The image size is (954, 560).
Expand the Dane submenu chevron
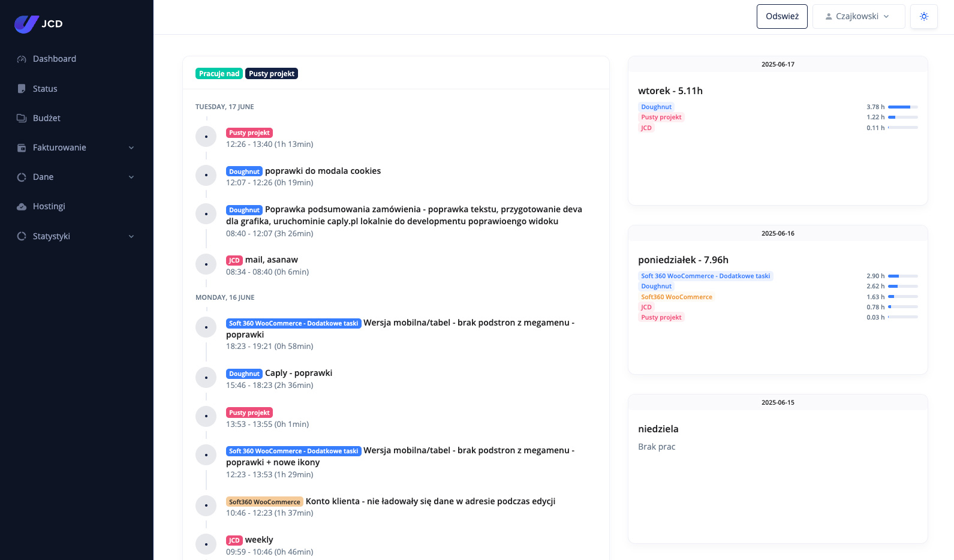(131, 177)
